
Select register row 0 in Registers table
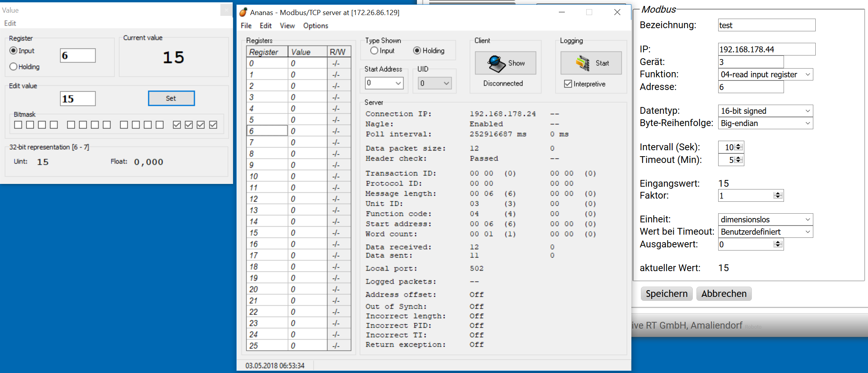[x=267, y=63]
